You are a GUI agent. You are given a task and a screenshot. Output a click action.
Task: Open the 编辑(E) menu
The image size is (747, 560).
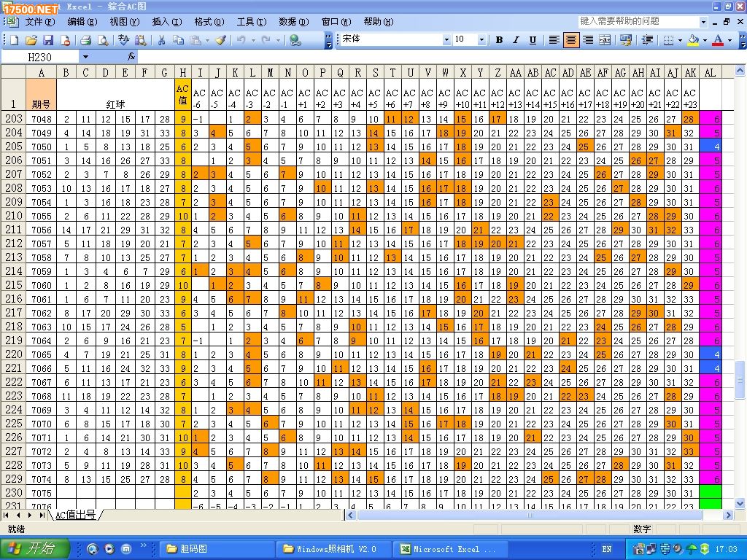[82, 21]
